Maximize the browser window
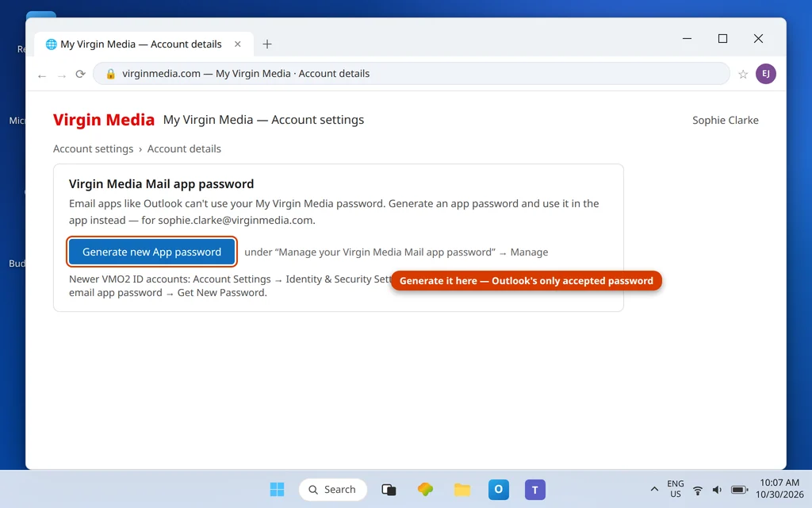Screen dimensions: 812x508 coord(722,38)
